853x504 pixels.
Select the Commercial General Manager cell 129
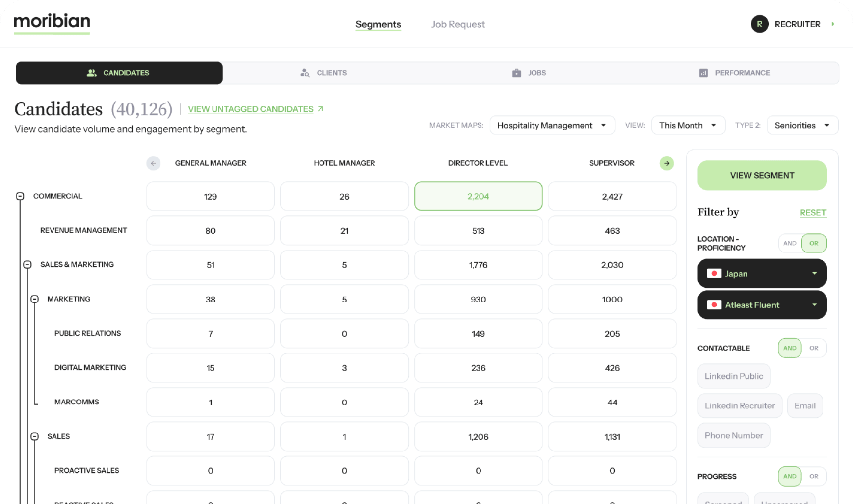[211, 196]
